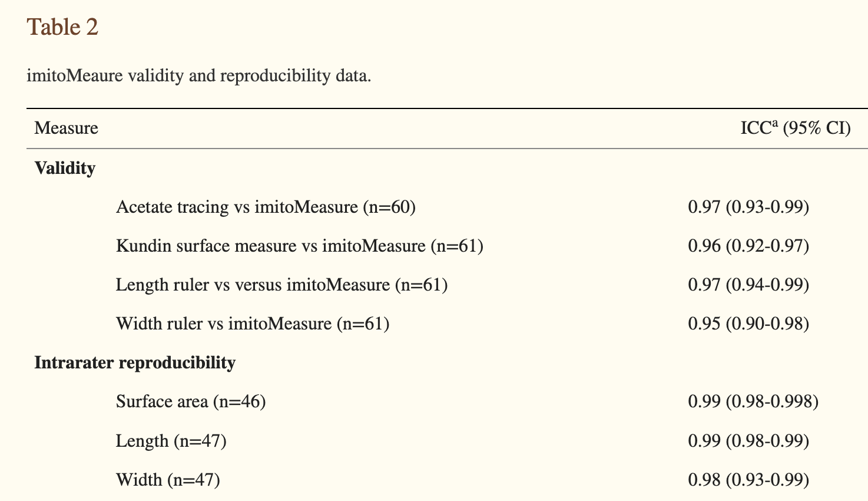
Task: Click the ICC (95% CI) column header
Action: [795, 128]
